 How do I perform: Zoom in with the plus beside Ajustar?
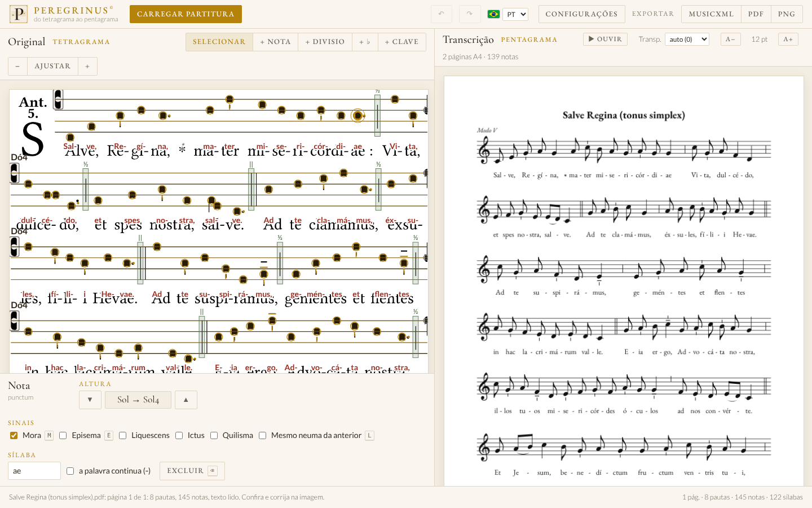(x=87, y=66)
